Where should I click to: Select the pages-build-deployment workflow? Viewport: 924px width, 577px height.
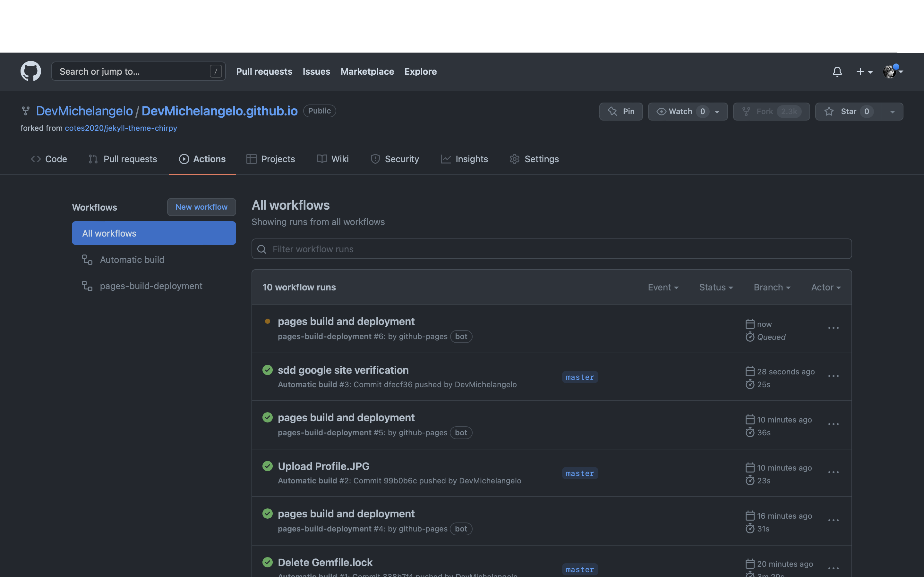(x=151, y=286)
